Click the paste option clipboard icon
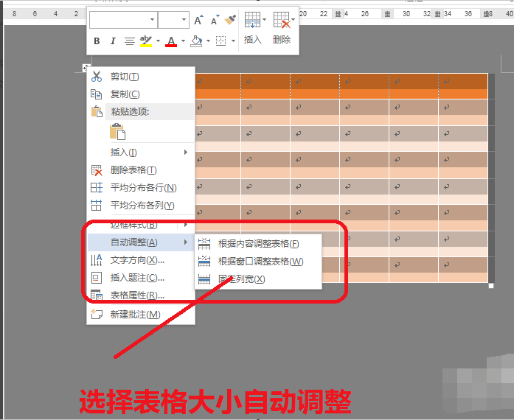Image resolution: width=514 pixels, height=420 pixels. [117, 132]
